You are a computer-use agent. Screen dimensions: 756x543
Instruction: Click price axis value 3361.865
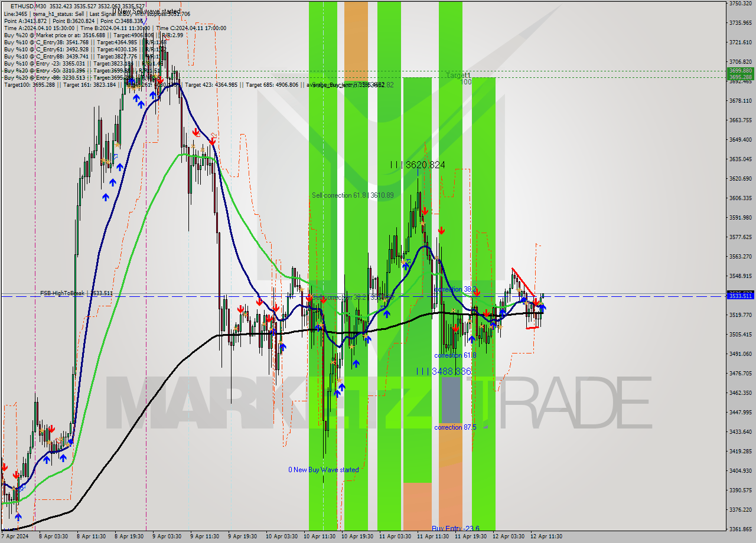pyautogui.click(x=740, y=529)
